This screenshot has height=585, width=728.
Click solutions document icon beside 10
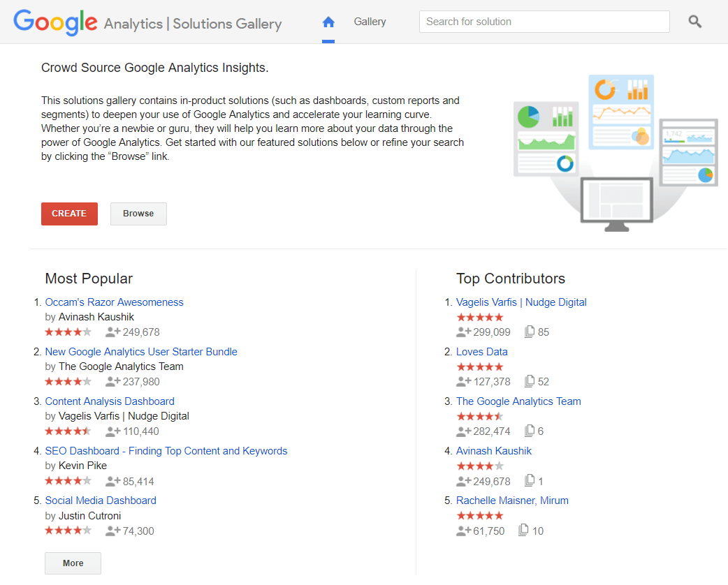click(x=523, y=530)
